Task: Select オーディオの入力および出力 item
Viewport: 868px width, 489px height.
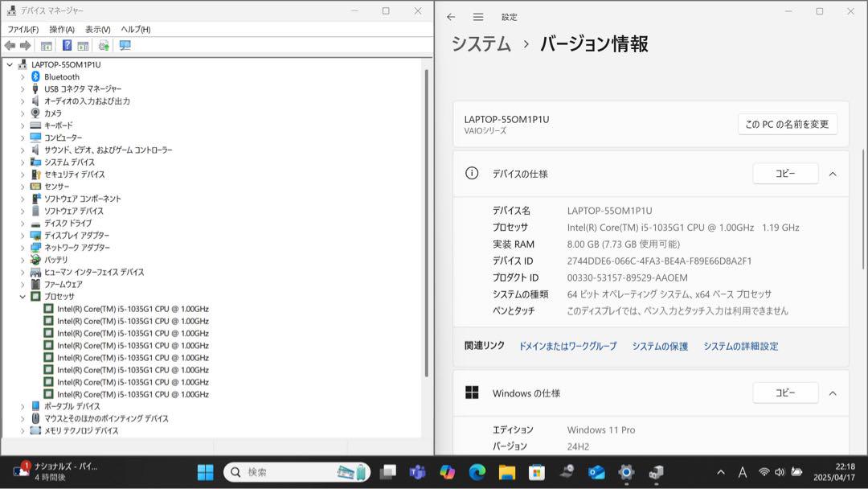Action: pos(87,101)
